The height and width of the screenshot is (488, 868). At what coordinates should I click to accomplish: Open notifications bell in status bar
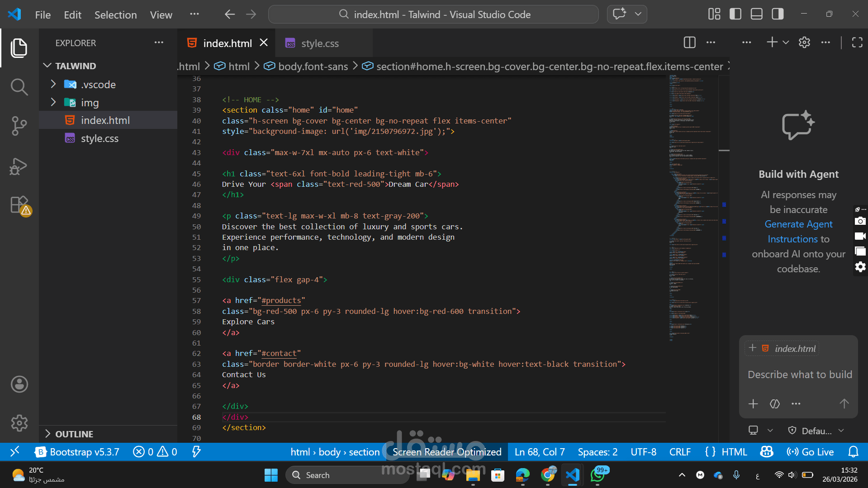[x=853, y=452]
